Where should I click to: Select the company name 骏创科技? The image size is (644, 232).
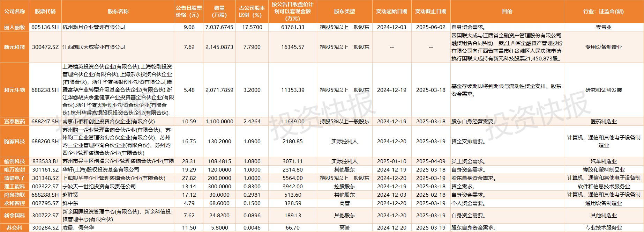point(15,161)
